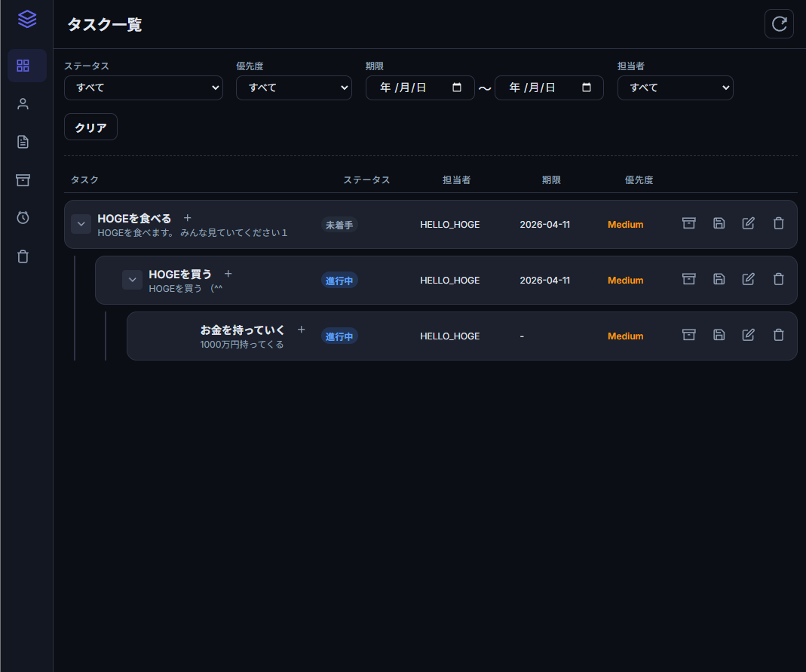Click 2026-04-11 date of HOGEを買う row
806x672 pixels.
tap(545, 281)
